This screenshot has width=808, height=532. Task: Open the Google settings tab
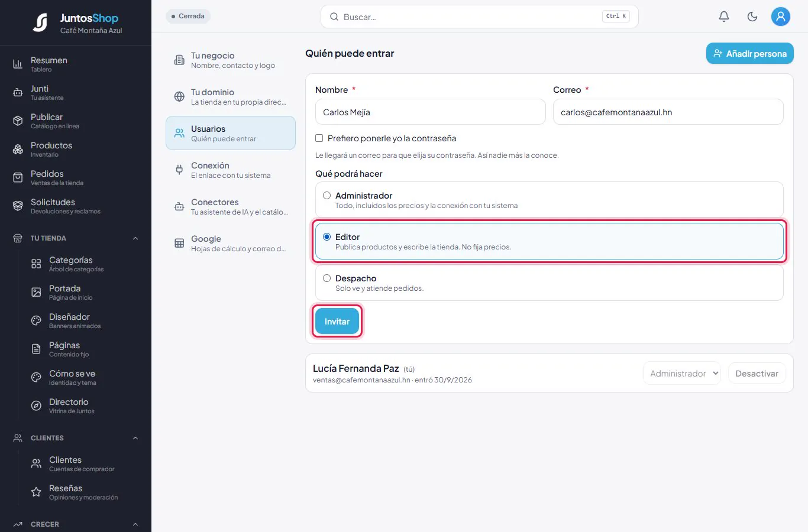231,243
